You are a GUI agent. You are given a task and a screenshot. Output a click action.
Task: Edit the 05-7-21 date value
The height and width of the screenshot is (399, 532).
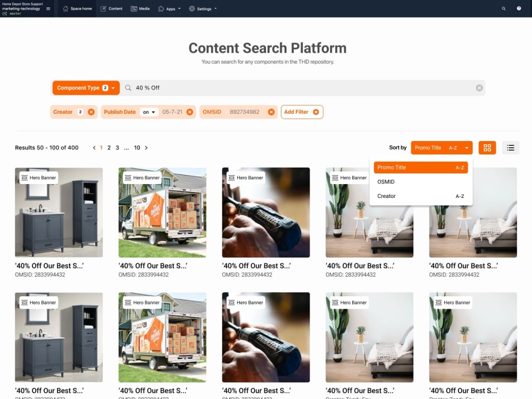click(x=172, y=112)
